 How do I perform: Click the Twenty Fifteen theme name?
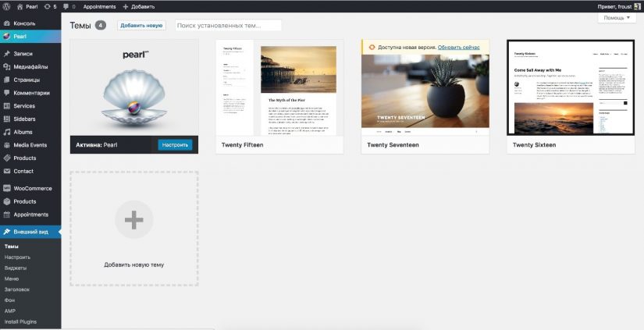click(242, 145)
